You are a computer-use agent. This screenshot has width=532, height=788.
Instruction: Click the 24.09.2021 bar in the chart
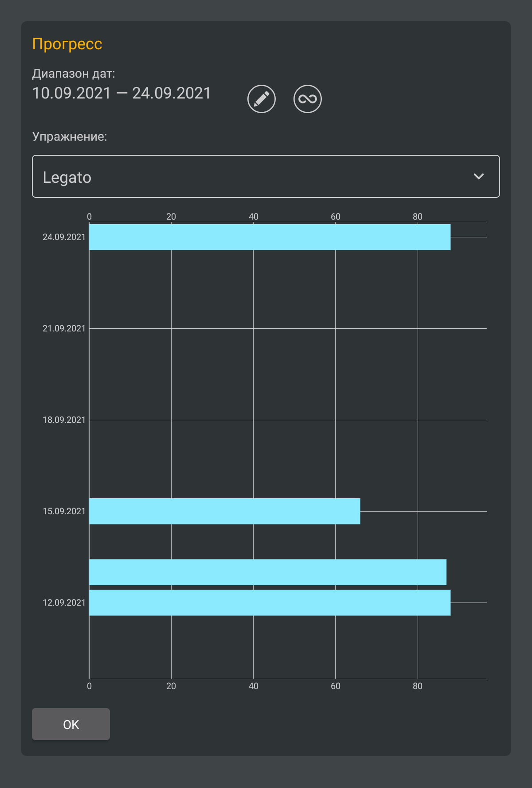pos(270,237)
